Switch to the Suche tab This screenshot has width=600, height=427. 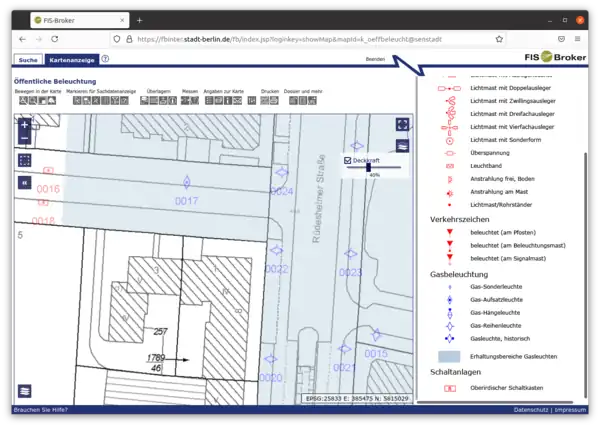click(28, 60)
